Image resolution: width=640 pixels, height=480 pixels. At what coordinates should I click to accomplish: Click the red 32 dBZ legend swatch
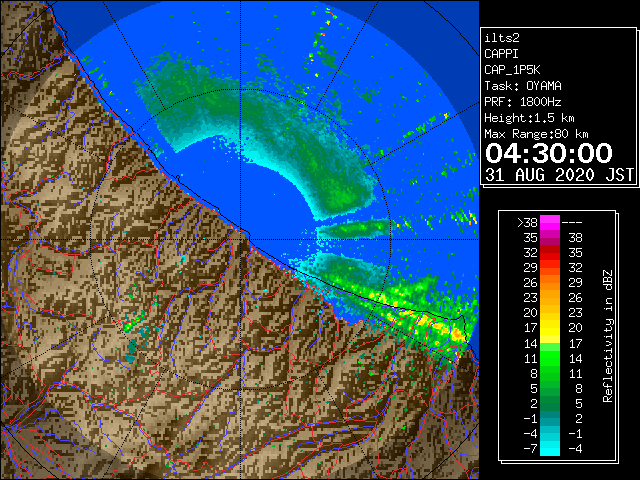(x=550, y=253)
